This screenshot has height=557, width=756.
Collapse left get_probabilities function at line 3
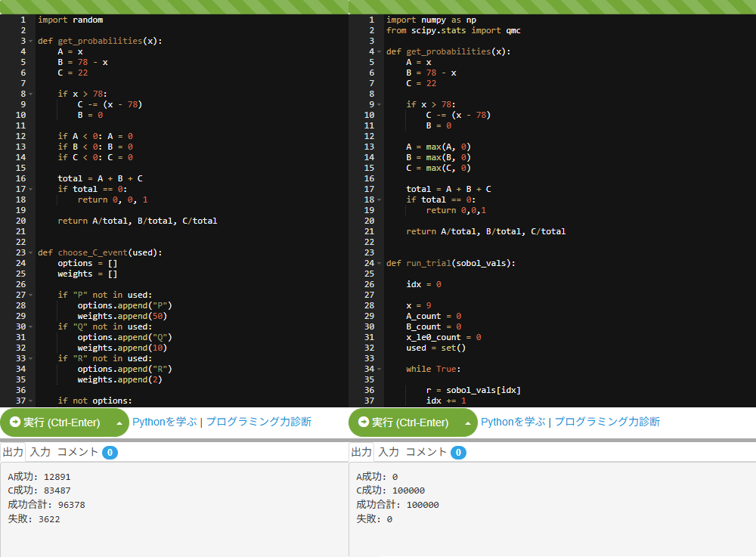[31, 41]
